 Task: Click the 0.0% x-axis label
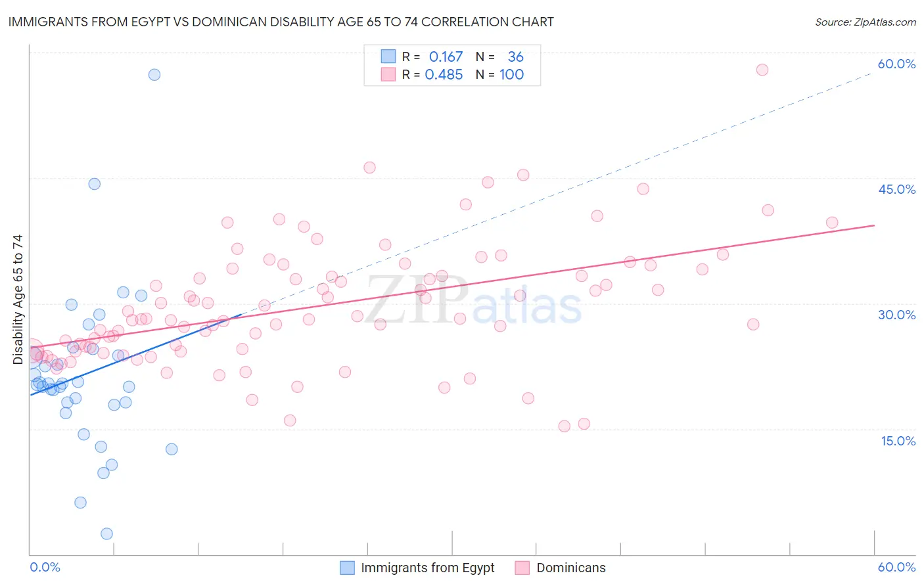[45, 567]
